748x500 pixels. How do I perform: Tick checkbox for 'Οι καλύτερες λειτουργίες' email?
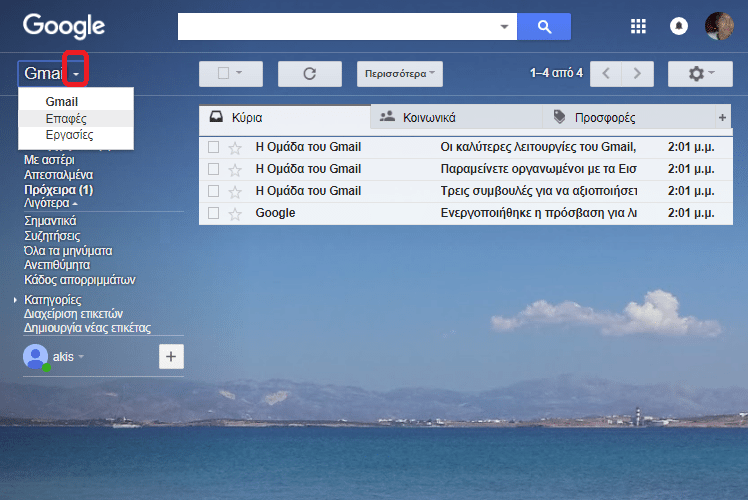[213, 147]
